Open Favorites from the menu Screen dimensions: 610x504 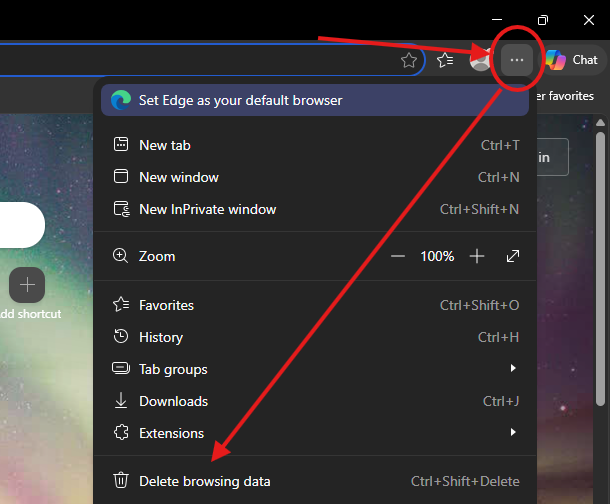tap(315, 305)
